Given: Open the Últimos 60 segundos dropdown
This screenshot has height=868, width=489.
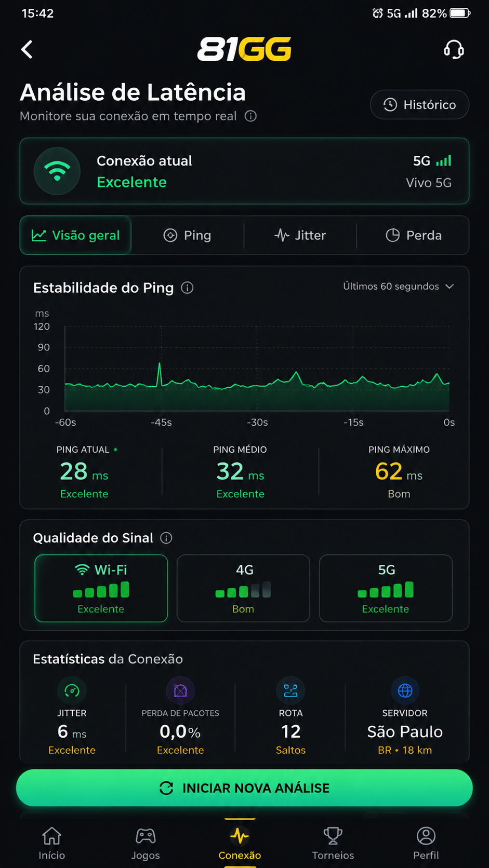Looking at the screenshot, I should point(399,287).
